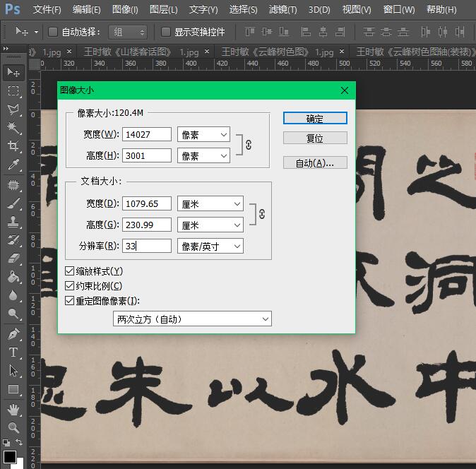Select the Rectangular Marquee tool
The height and width of the screenshot is (469, 476).
13,91
